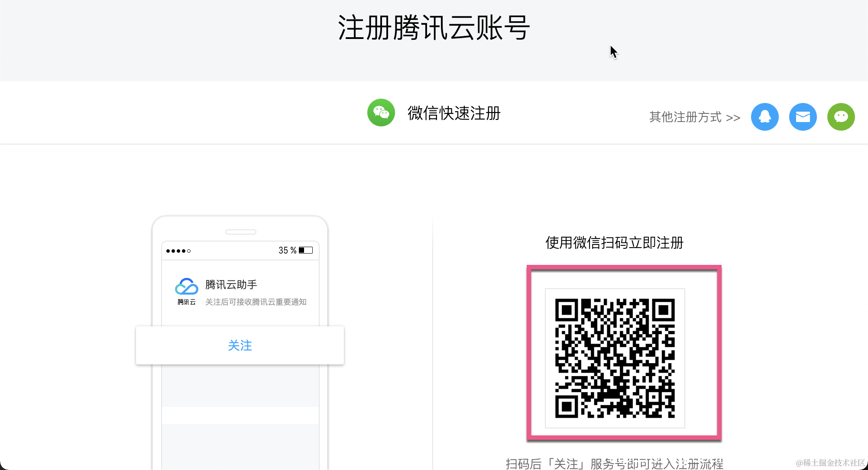
Task: Click the green chat-bubble registration icon
Action: point(841,116)
